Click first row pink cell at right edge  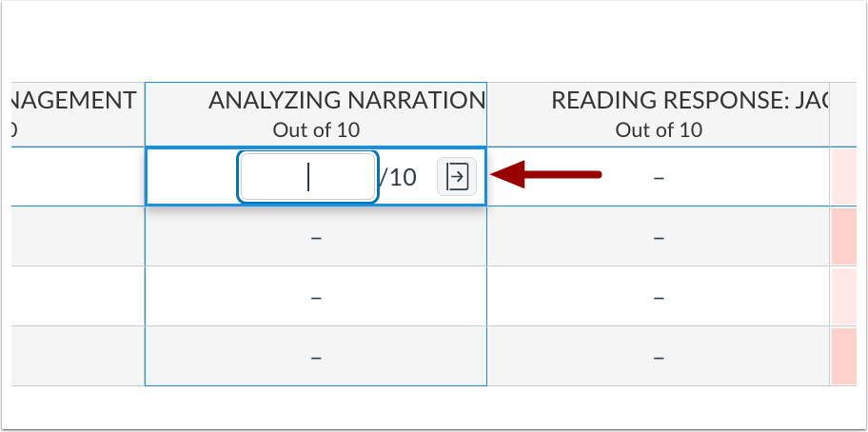click(x=843, y=177)
